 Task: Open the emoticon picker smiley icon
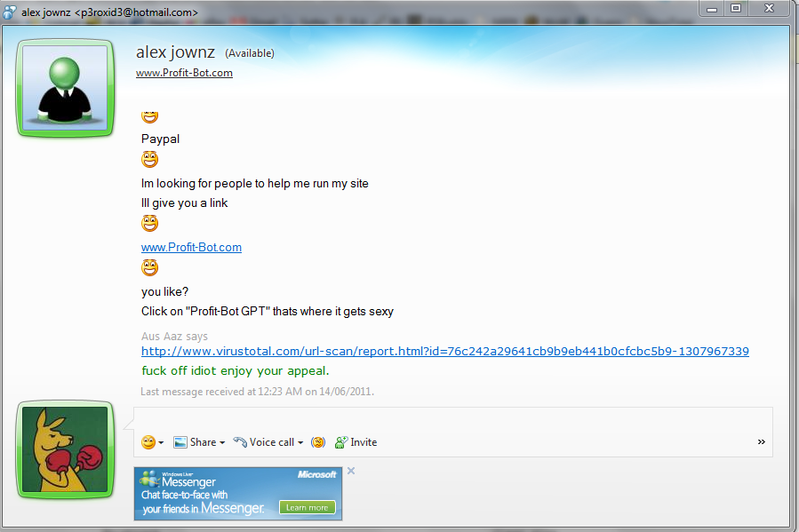(x=148, y=442)
